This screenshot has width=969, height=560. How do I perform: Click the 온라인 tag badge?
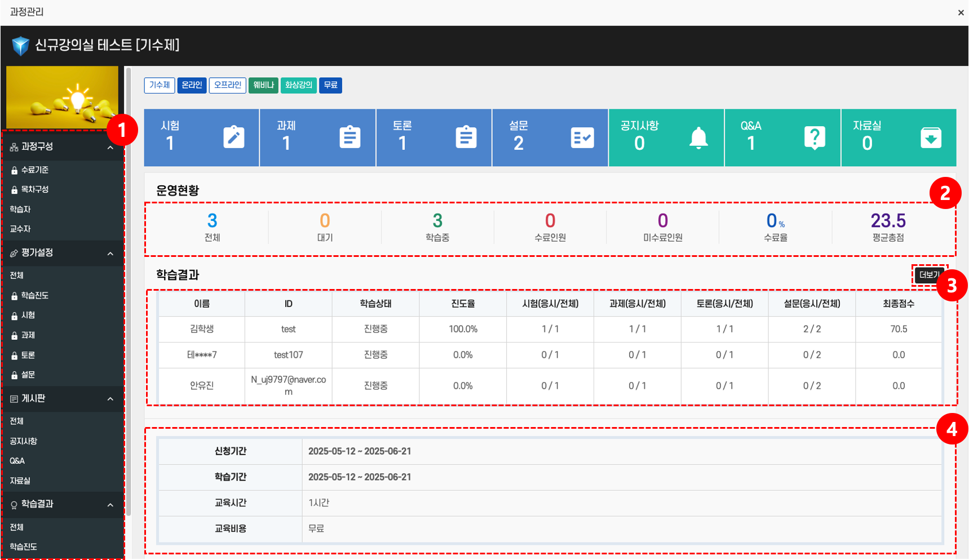pyautogui.click(x=192, y=85)
